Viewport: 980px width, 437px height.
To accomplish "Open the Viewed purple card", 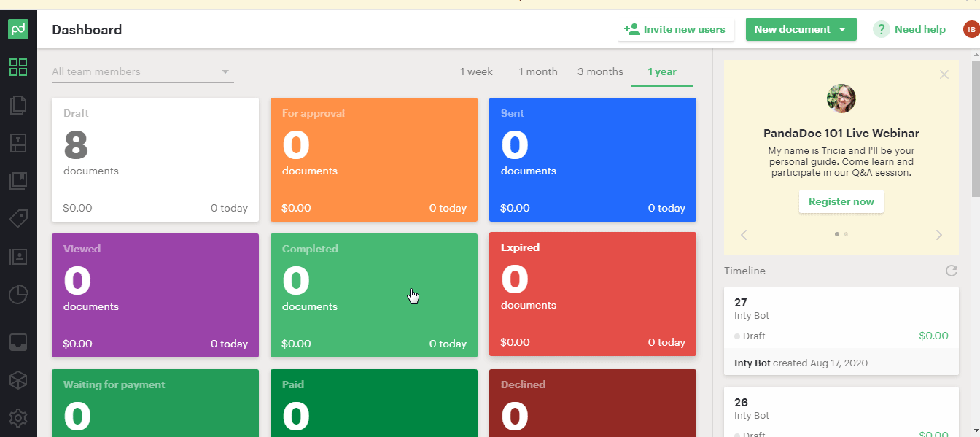I will [155, 295].
